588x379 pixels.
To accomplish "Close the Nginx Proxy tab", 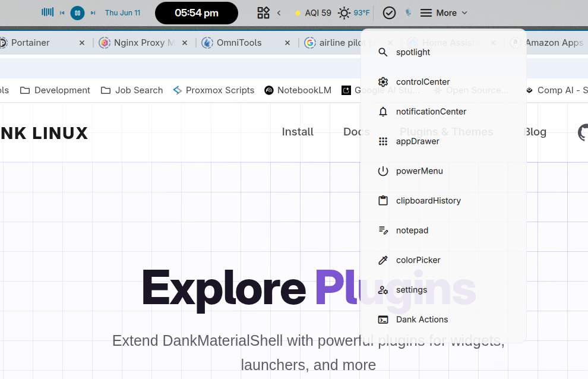I will [x=185, y=43].
